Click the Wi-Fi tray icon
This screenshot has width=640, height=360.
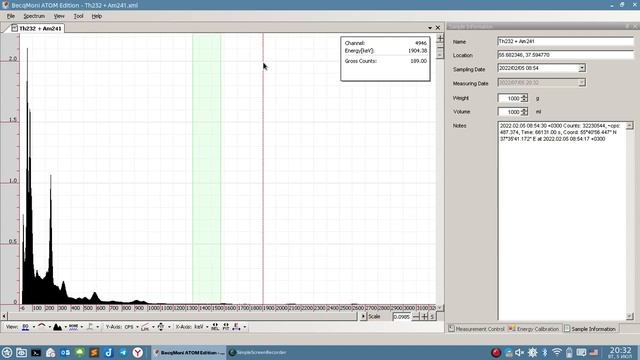coord(557,353)
